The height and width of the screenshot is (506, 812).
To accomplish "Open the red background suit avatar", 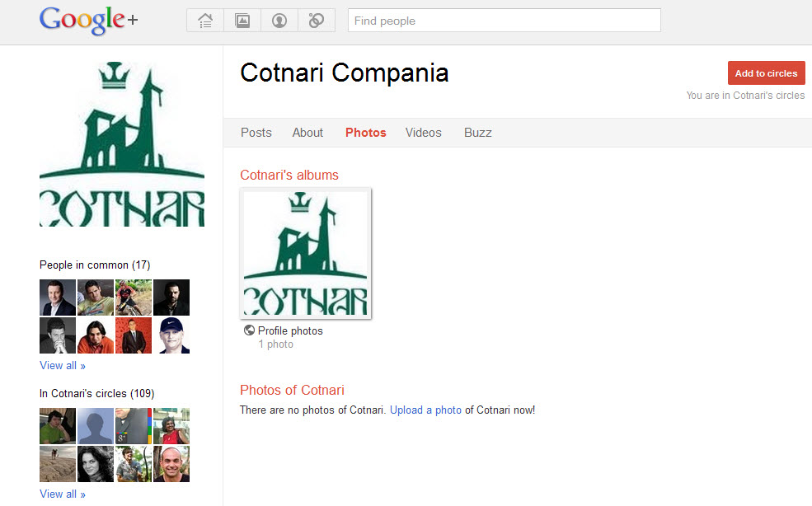I will [134, 335].
